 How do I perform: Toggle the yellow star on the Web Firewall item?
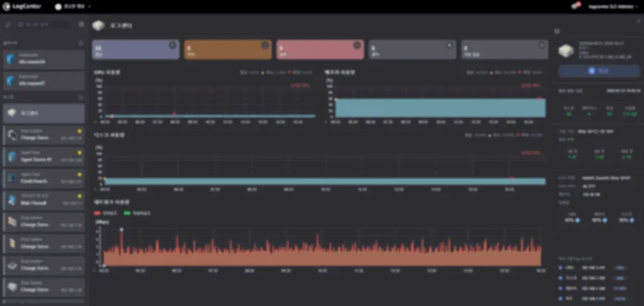pos(79,196)
